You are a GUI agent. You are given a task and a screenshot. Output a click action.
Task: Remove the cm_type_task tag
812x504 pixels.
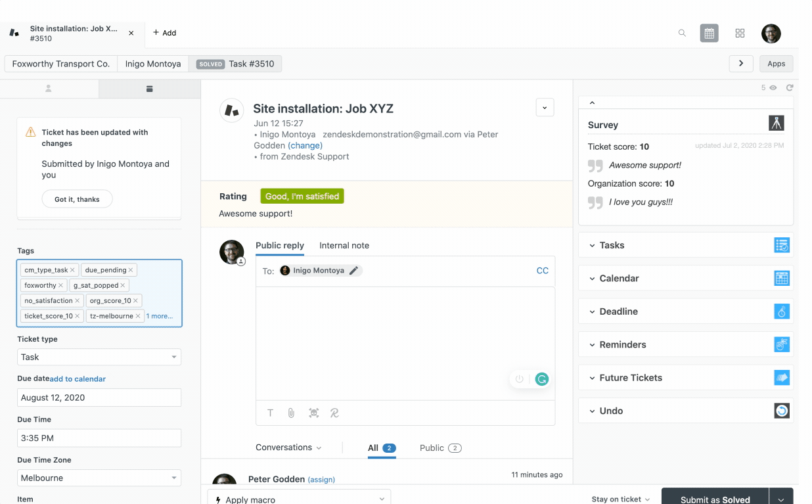point(72,270)
